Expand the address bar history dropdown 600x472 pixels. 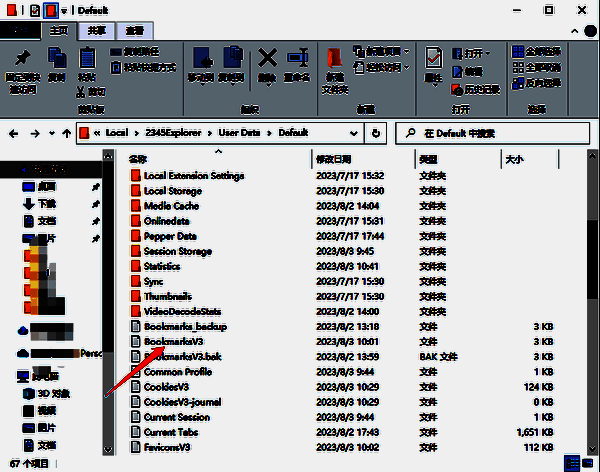(357, 133)
